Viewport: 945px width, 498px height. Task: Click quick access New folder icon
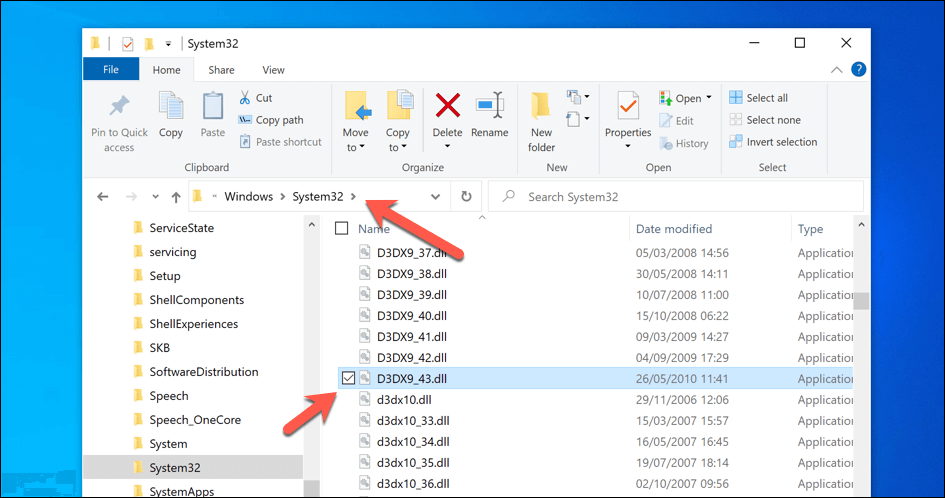(149, 43)
